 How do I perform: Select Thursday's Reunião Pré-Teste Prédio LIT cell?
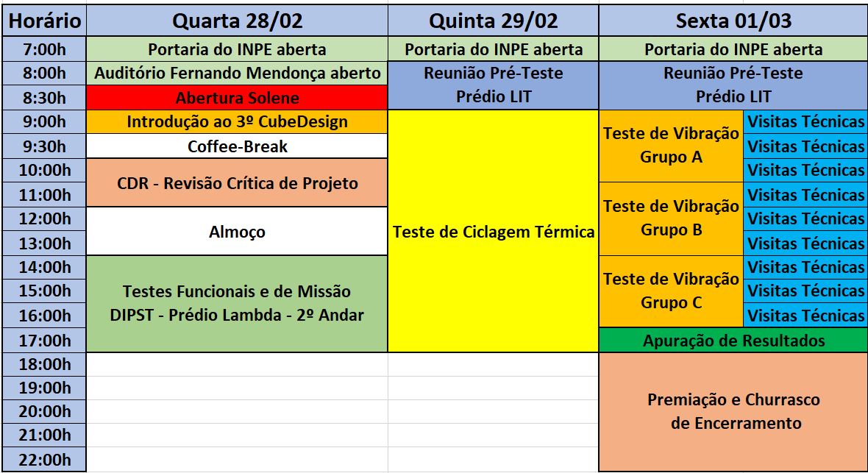pyautogui.click(x=493, y=85)
